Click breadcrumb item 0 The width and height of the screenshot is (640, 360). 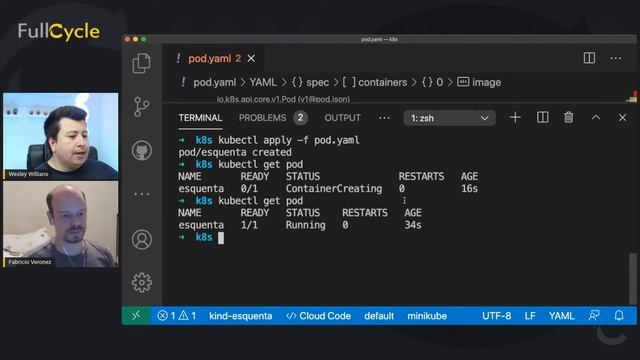coord(432,82)
